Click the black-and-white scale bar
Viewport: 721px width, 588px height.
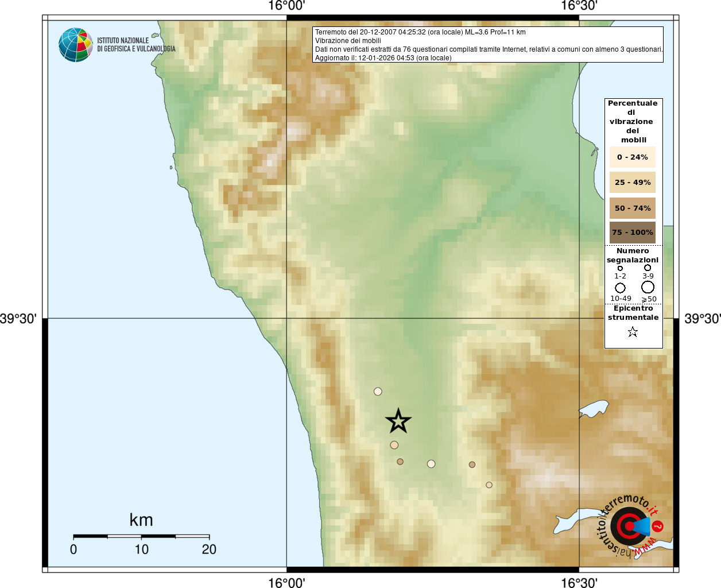pos(141,536)
